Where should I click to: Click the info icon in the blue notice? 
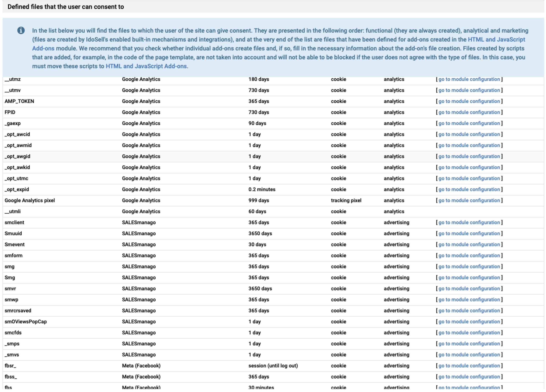tap(21, 31)
